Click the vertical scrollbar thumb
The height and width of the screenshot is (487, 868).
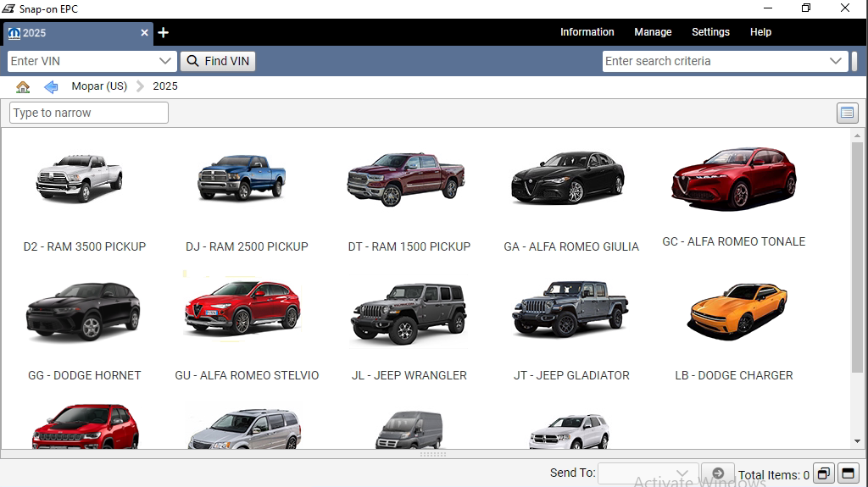pos(857,257)
